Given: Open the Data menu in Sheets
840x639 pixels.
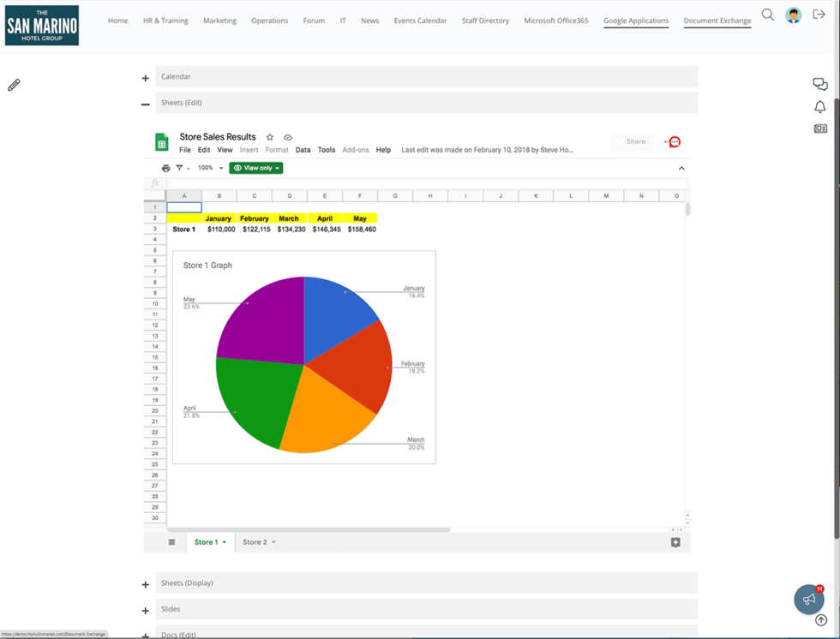Looking at the screenshot, I should click(303, 149).
